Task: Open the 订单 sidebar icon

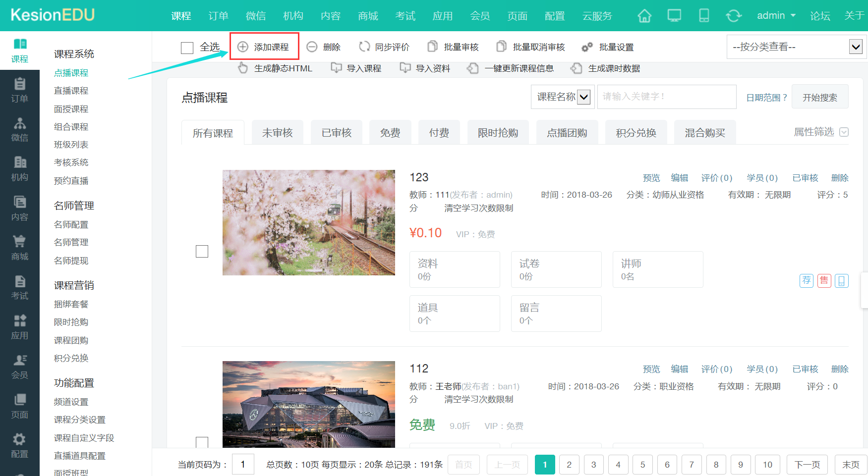Action: pos(20,90)
